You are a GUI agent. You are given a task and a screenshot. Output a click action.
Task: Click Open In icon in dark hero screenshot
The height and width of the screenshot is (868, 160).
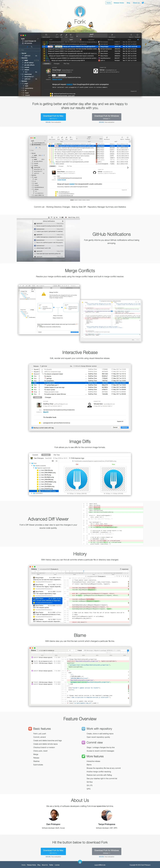pyautogui.click(x=131, y=35)
